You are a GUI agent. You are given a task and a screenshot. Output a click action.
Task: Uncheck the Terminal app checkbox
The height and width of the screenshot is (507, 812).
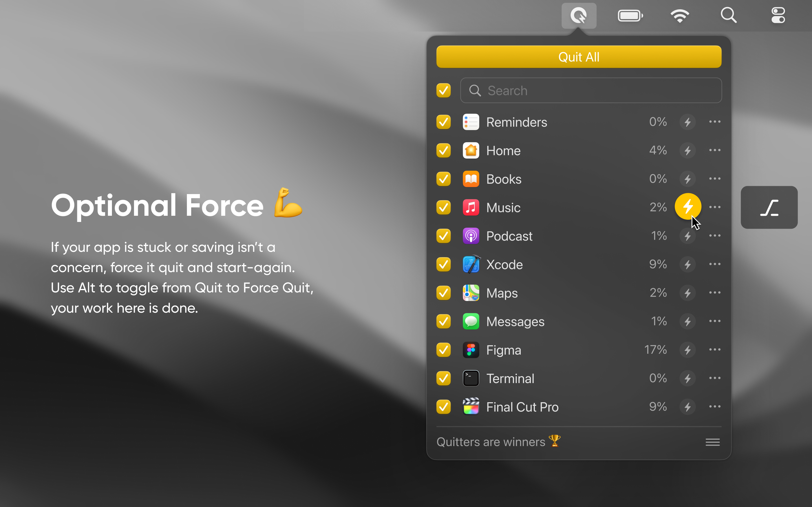(443, 379)
